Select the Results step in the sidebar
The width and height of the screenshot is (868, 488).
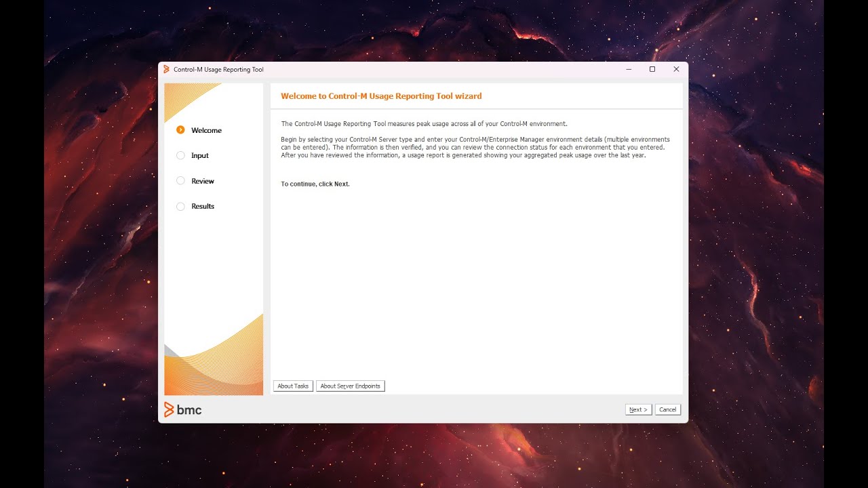(203, 206)
